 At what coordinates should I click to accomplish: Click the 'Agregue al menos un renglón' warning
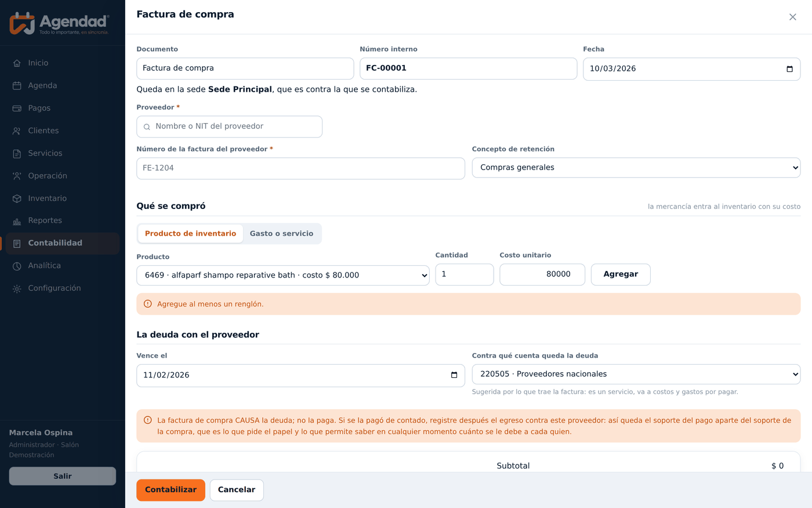[468, 304]
